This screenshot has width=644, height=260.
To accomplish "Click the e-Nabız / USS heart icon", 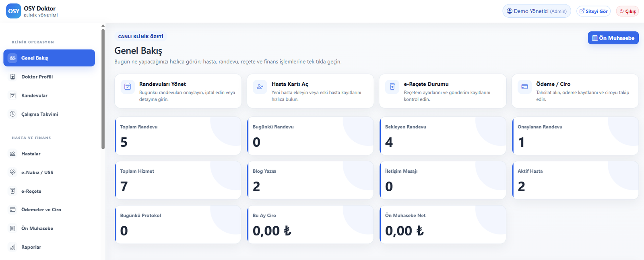I will (x=13, y=172).
